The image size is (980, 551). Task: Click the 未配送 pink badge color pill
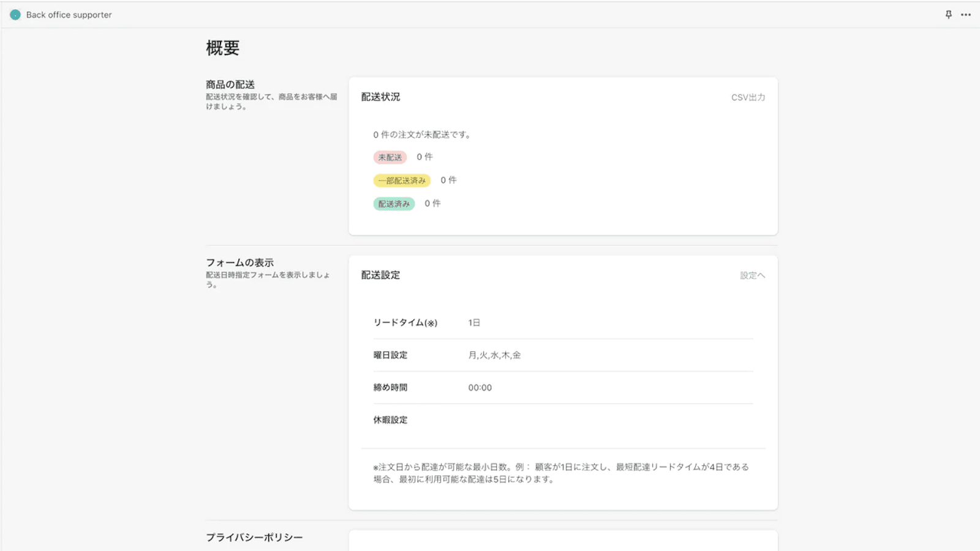point(390,157)
